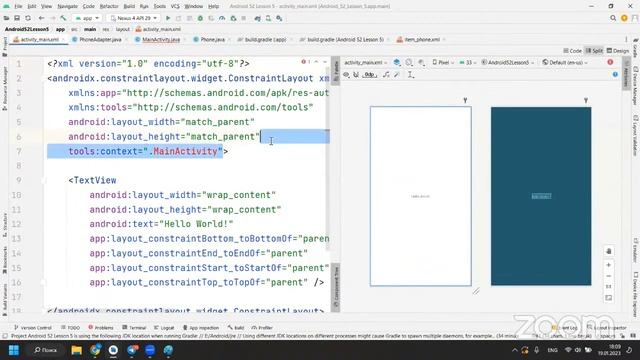The height and width of the screenshot is (360, 640).
Task: Open the API 33 version dropdown
Action: [x=468, y=62]
